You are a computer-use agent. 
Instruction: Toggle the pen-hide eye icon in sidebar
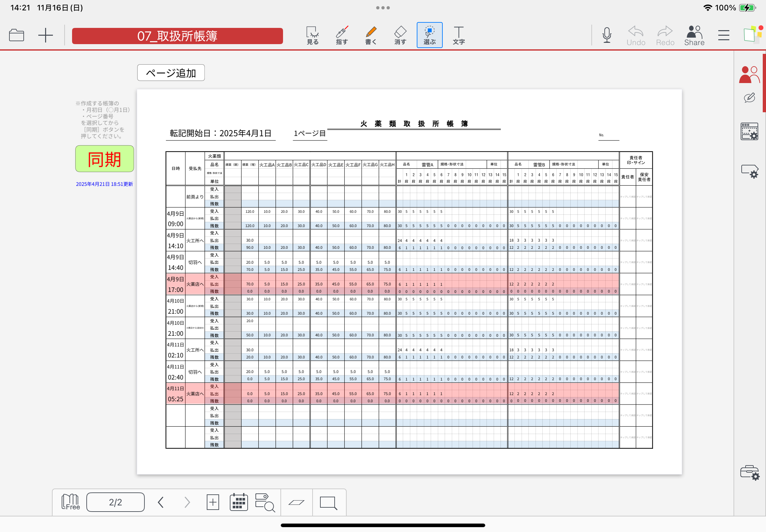pos(749,98)
